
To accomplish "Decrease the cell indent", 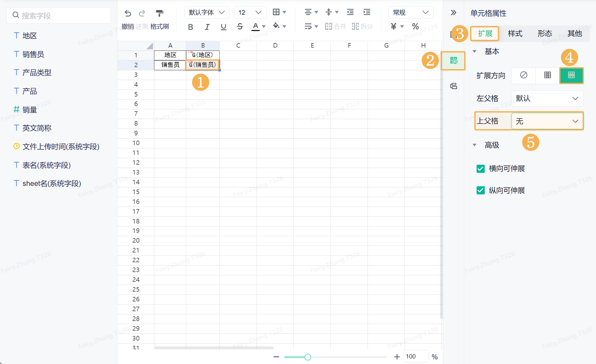I will (x=350, y=12).
